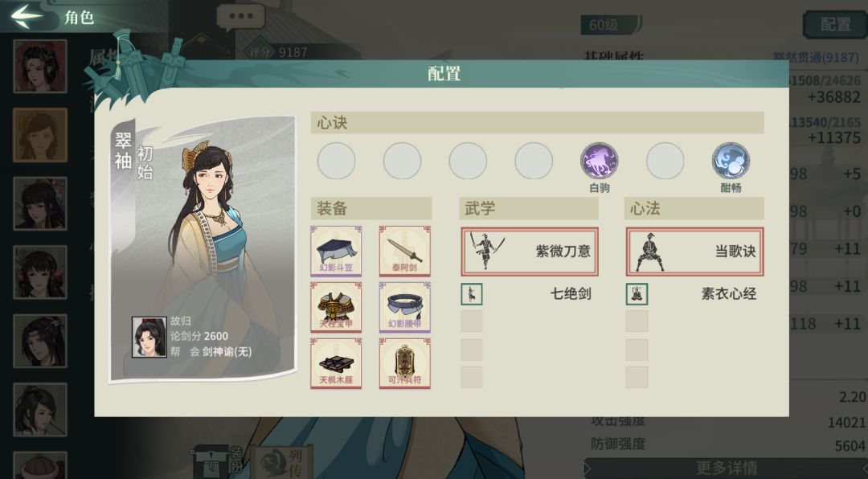Open the 泰阿剑 sword equipment slot

click(x=404, y=251)
